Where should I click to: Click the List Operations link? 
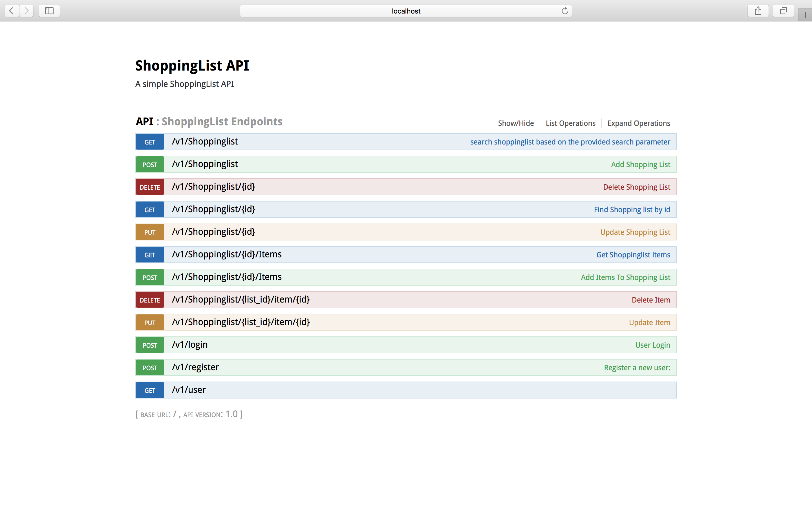[570, 123]
